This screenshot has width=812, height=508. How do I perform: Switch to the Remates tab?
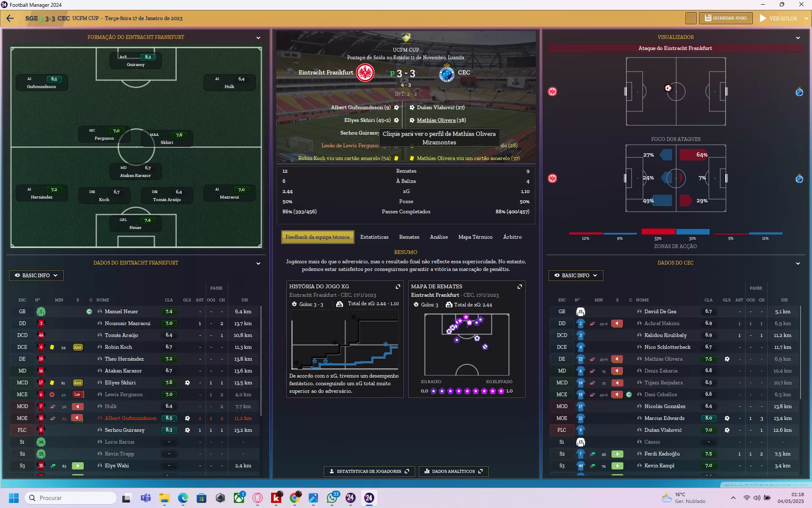pos(409,237)
